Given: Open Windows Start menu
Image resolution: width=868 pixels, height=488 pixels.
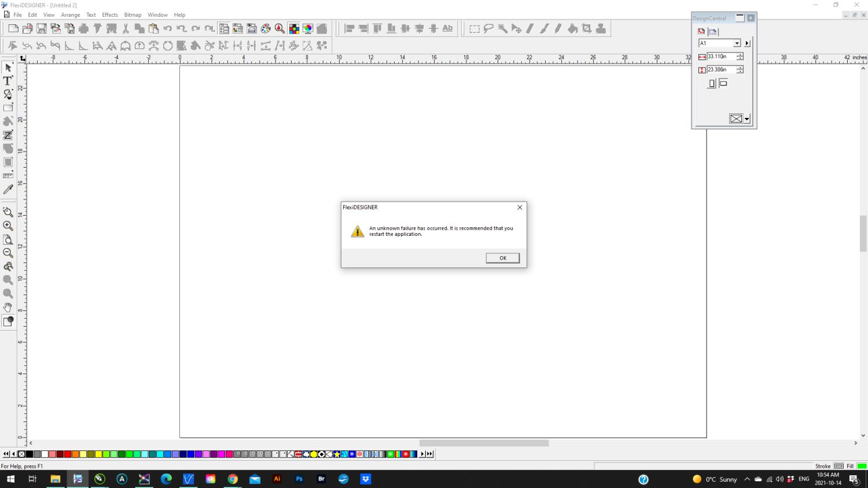Looking at the screenshot, I should click(x=10, y=479).
